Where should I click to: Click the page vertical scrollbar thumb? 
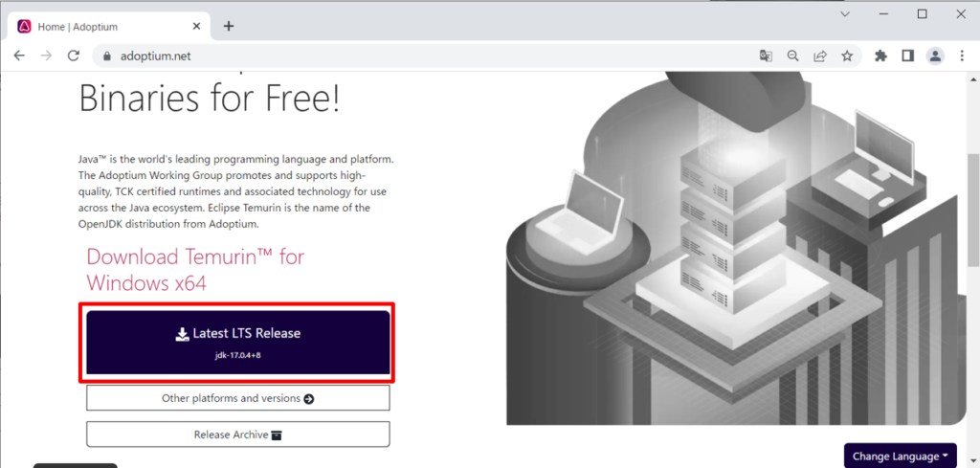click(974, 210)
